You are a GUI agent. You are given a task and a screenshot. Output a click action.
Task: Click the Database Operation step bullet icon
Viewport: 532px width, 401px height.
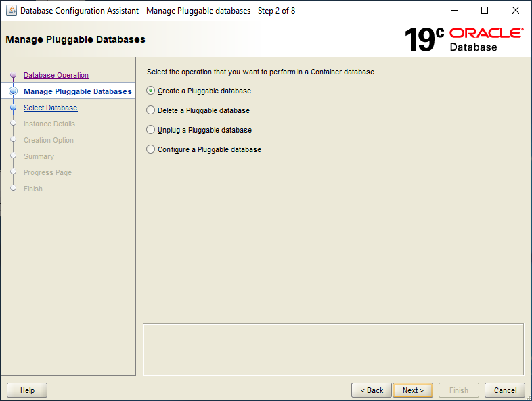(14, 75)
